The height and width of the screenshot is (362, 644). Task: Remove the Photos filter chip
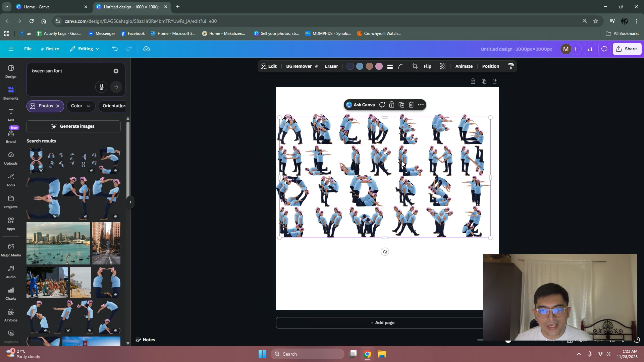pos(58,106)
